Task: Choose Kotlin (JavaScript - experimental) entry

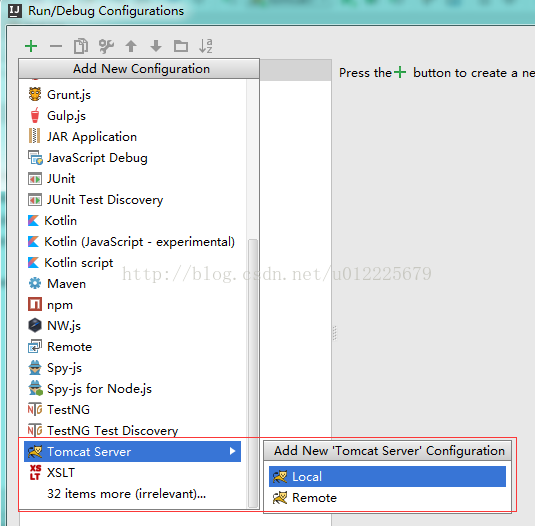Action: 132,242
